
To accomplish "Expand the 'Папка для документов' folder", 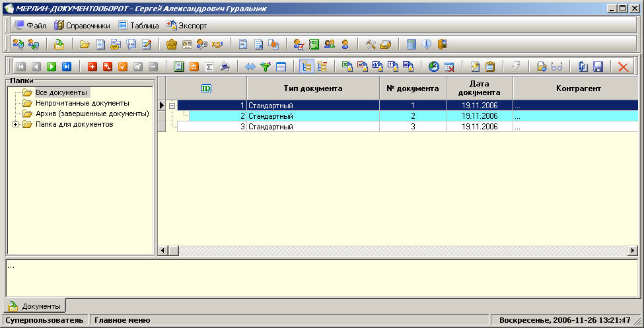I will 15,124.
